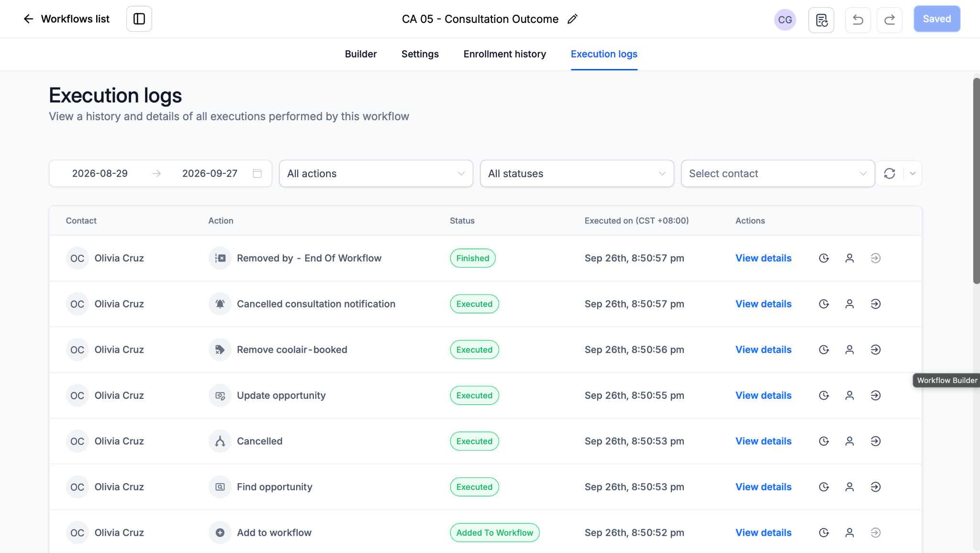Open contact icon for Find opportunity row
This screenshot has width=980, height=553.
849,487
